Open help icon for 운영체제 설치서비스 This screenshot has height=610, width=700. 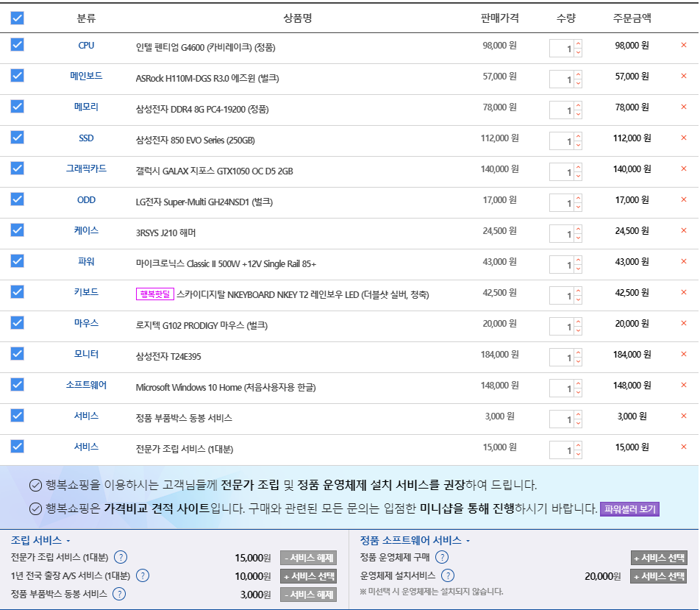448,575
